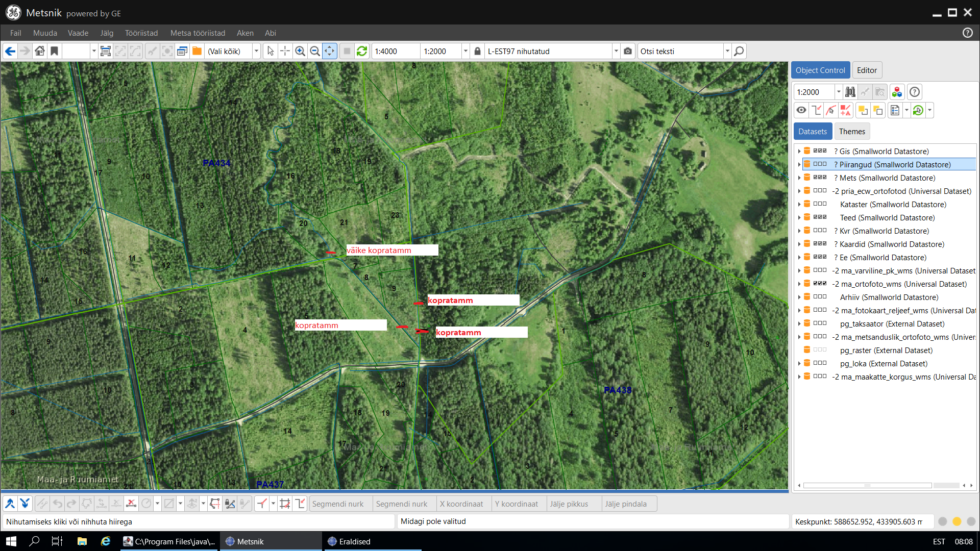Click the bookmark icon in toolbar

(54, 51)
